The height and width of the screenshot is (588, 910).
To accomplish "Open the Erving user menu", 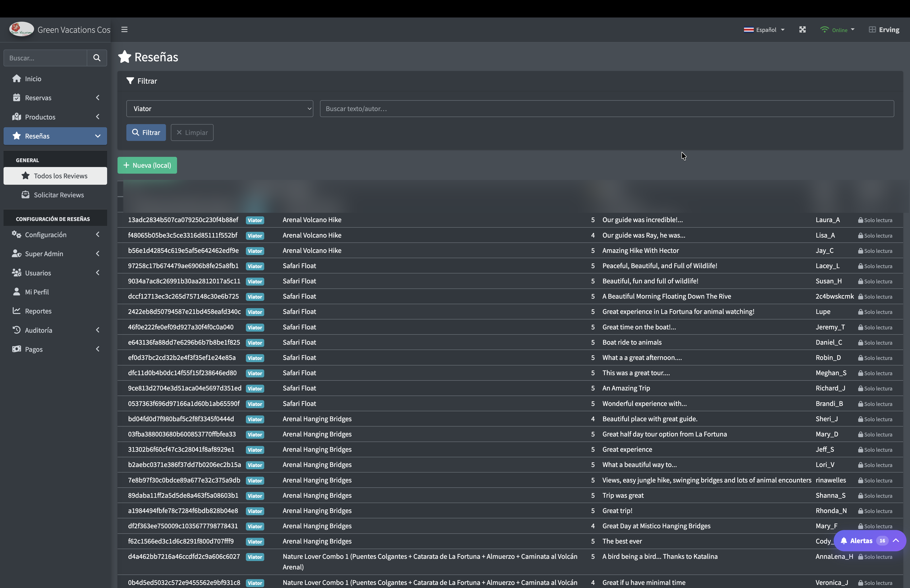I will [884, 29].
